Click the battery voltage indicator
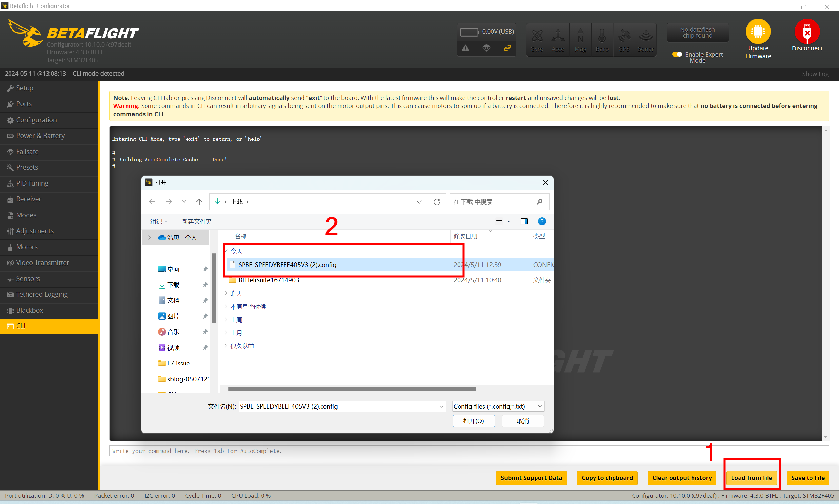This screenshot has height=504, width=839. point(487,32)
